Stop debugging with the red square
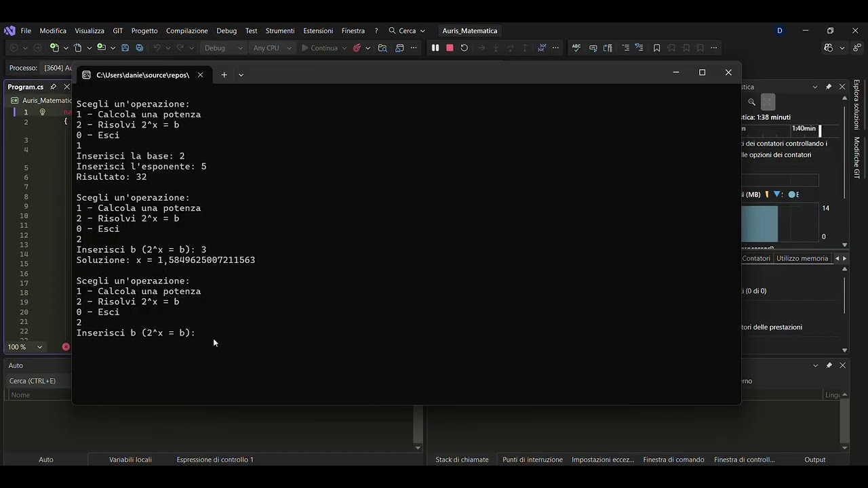The image size is (868, 488). tap(450, 48)
